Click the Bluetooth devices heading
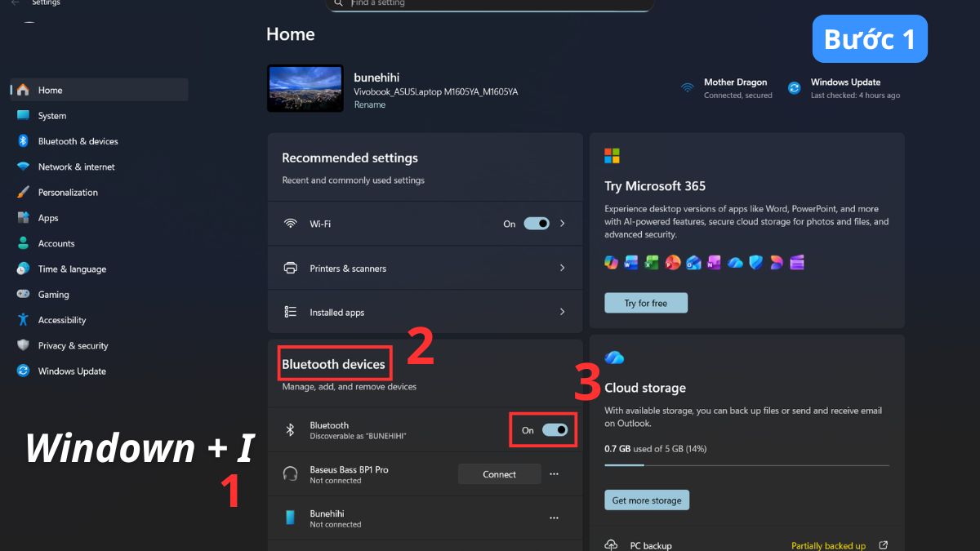This screenshot has height=551, width=980. click(x=333, y=364)
